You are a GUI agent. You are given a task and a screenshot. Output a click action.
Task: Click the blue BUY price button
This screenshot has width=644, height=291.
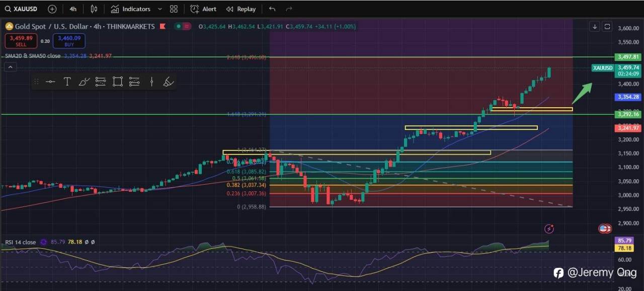pos(69,41)
